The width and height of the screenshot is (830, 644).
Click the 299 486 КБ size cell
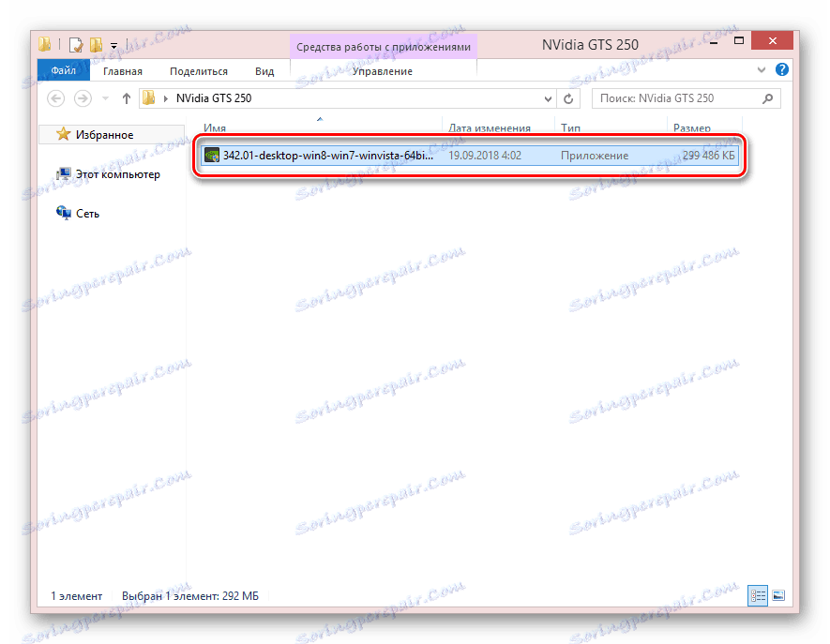(708, 156)
